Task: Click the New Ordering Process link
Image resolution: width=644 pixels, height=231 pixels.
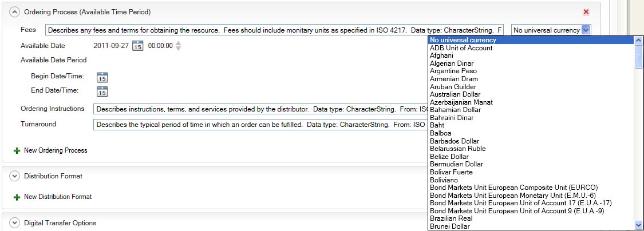Action: [x=56, y=150]
